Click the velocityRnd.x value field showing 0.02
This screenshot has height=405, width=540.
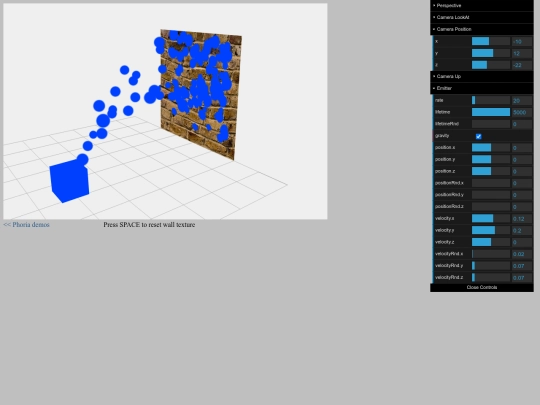(x=522, y=254)
